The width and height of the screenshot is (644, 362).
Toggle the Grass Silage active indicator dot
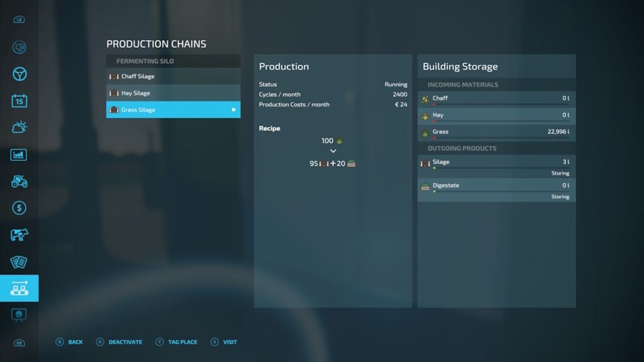click(x=233, y=110)
